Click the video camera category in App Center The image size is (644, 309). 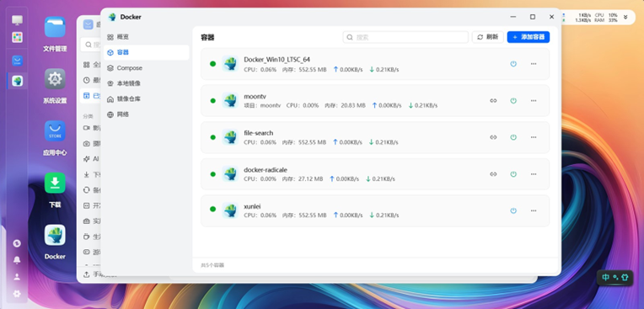pos(86,128)
